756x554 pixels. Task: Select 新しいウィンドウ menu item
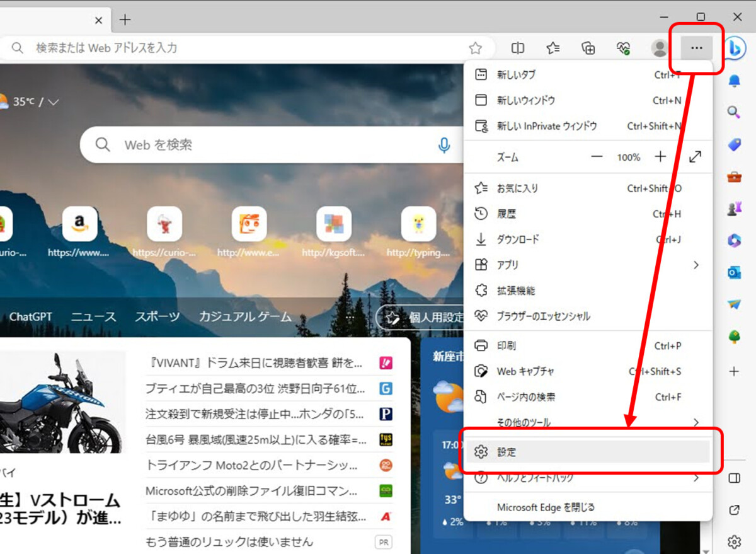coord(588,100)
